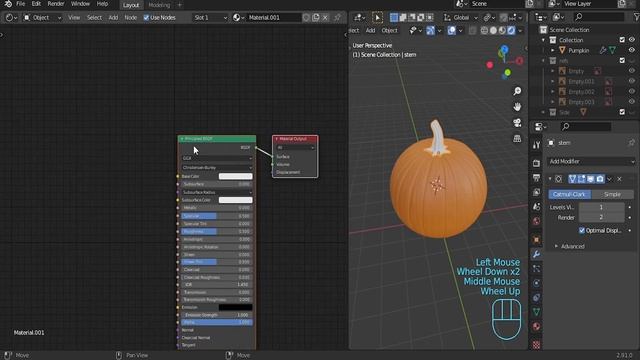Toggle perspective/orthographic grid icon
Screen dimensions: 640x360
(x=517, y=138)
